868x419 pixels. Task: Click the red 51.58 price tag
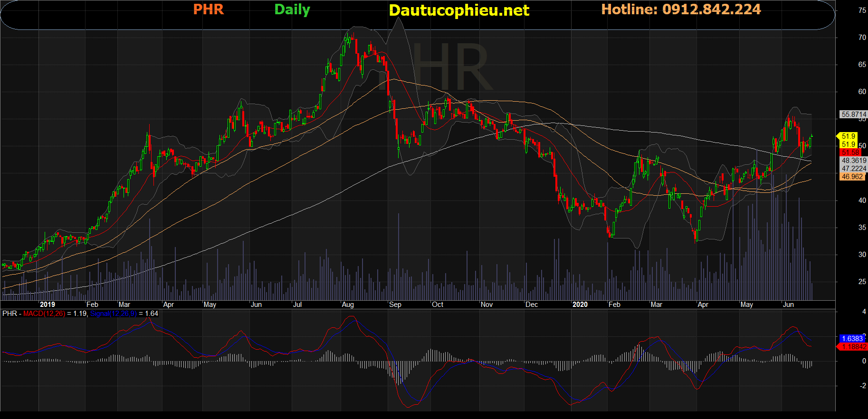850,152
